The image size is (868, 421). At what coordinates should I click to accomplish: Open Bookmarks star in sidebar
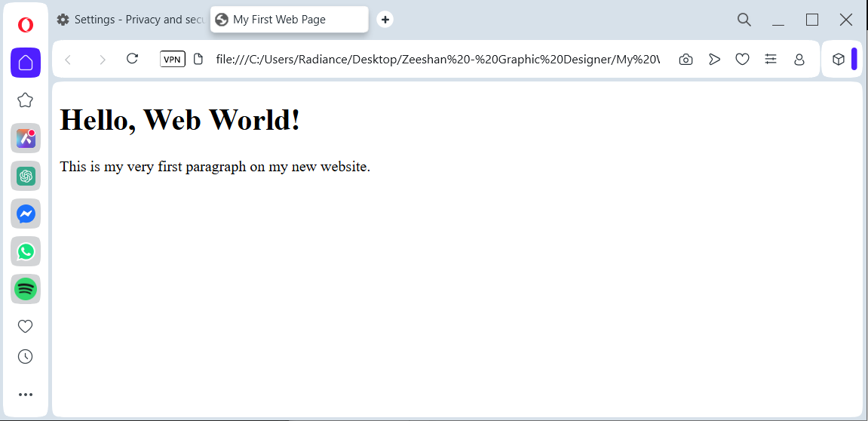tap(26, 100)
